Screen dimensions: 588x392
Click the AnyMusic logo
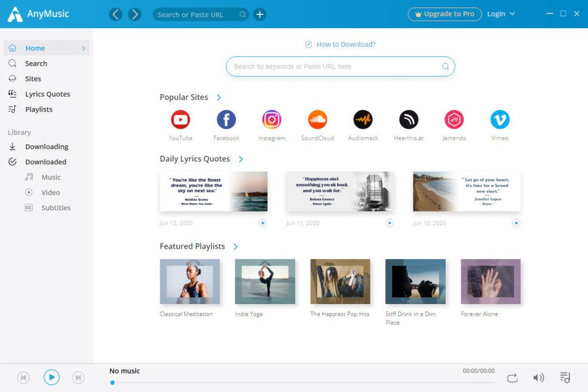point(38,14)
